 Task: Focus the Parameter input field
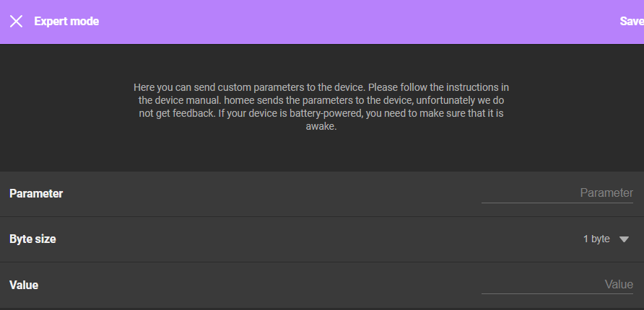click(557, 193)
